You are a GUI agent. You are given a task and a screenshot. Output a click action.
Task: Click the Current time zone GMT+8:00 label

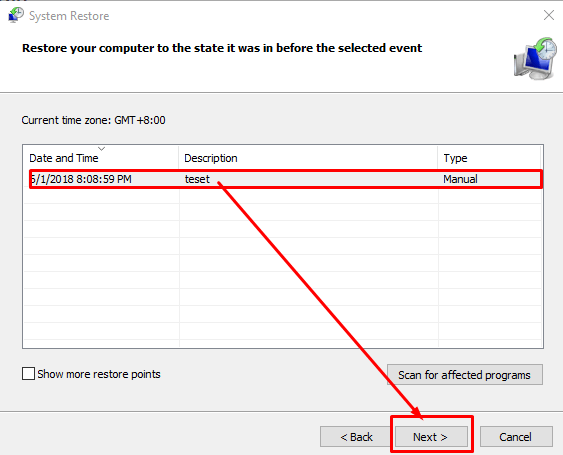coord(93,120)
